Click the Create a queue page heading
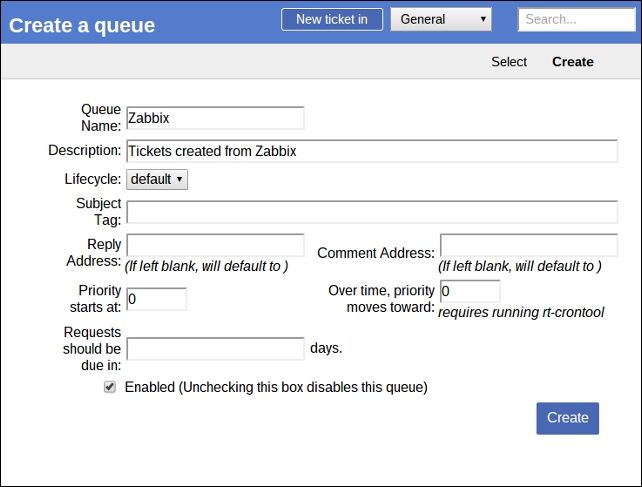 pos(82,25)
